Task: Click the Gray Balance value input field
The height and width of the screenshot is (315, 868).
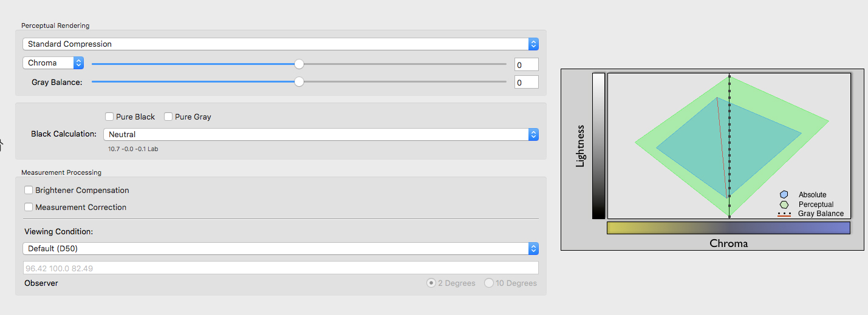Action: tap(527, 82)
